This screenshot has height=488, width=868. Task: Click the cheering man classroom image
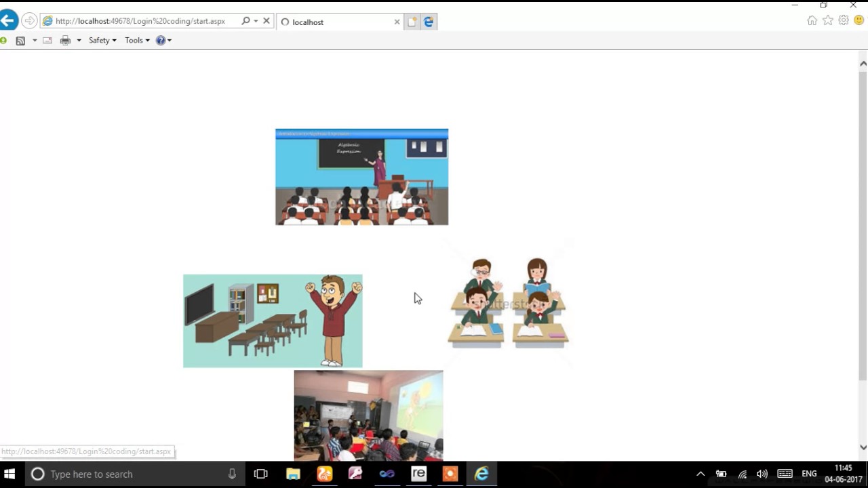[273, 321]
